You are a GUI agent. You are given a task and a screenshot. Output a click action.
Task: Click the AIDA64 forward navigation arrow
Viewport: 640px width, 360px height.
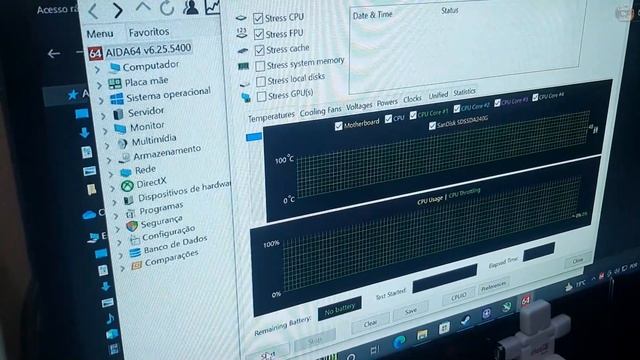(118, 10)
